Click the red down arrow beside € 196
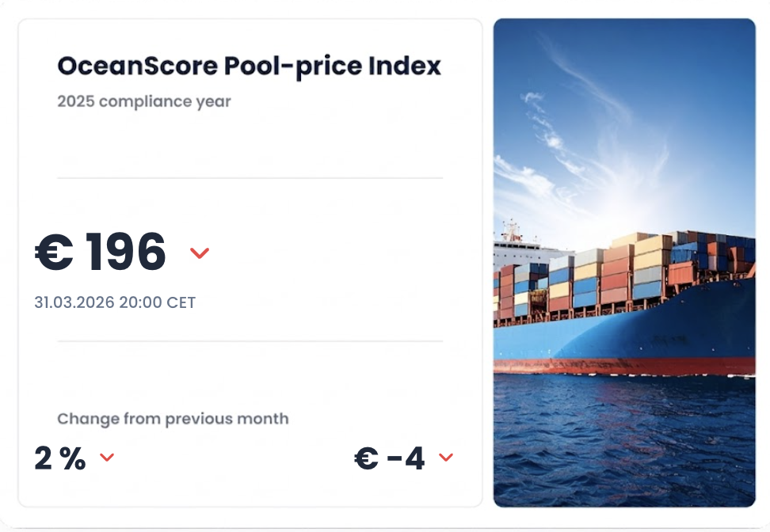The width and height of the screenshot is (770, 532). [199, 253]
